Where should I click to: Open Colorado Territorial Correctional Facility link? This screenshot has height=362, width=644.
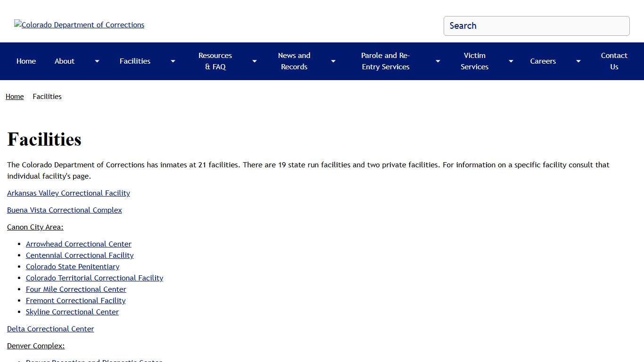coord(94,278)
